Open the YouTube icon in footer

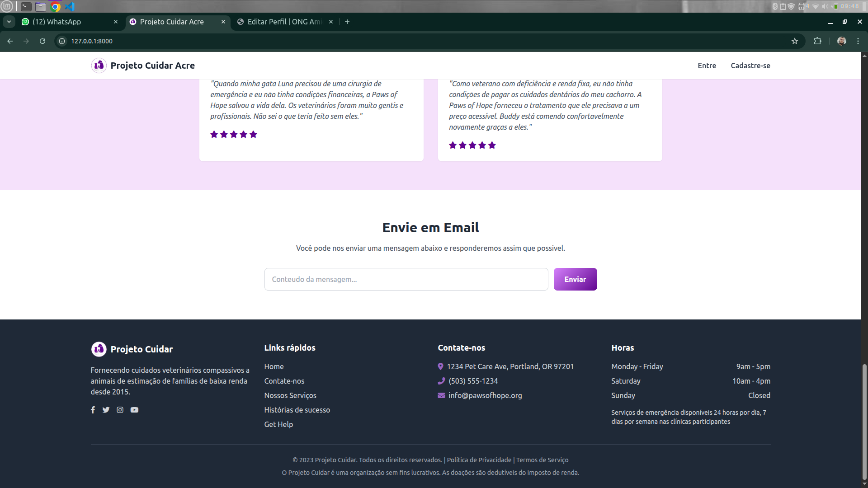(x=134, y=410)
